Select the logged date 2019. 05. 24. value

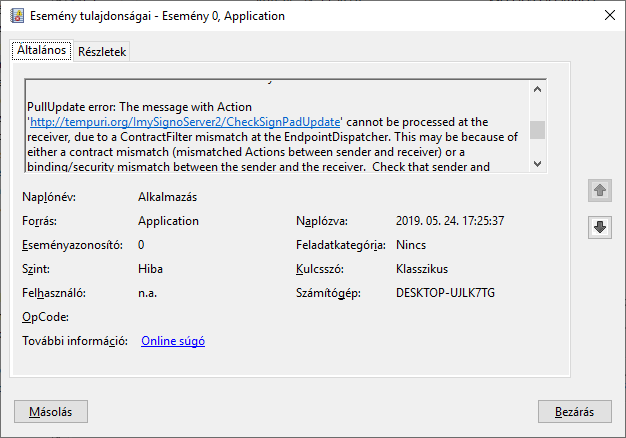449,221
